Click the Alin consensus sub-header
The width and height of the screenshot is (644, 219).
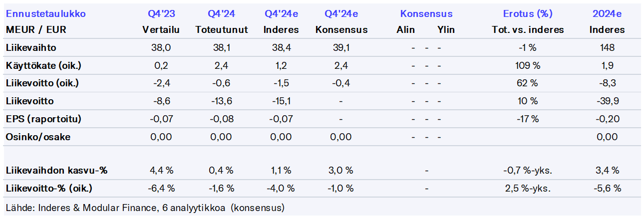[x=405, y=30]
